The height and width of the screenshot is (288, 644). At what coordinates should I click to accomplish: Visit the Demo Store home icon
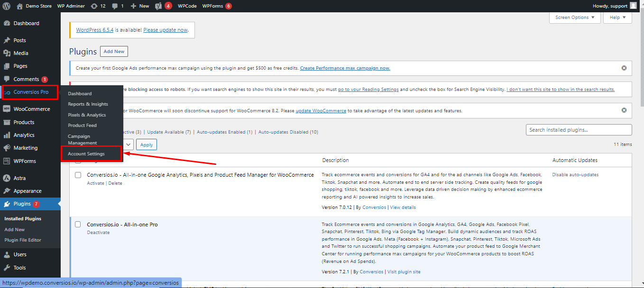(19, 6)
